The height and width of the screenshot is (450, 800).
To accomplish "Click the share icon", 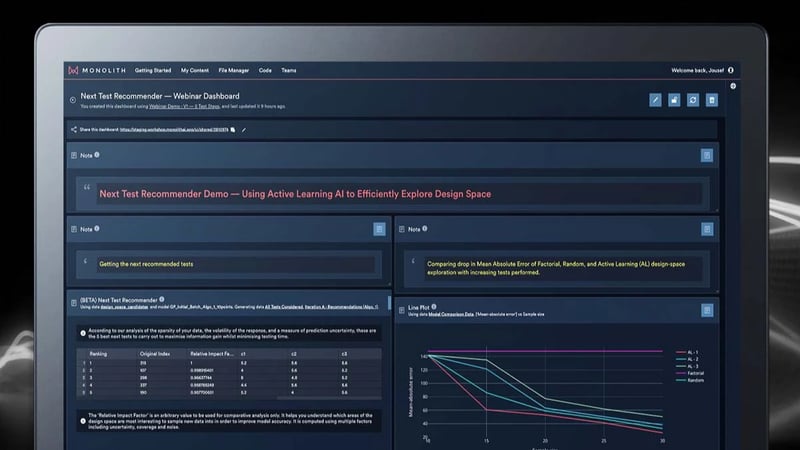I will 73,130.
